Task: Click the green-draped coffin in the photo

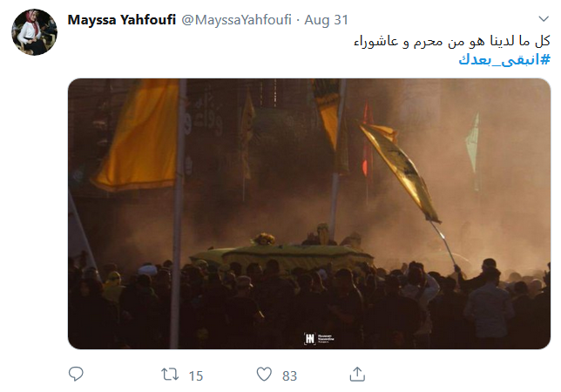Action: [282, 258]
